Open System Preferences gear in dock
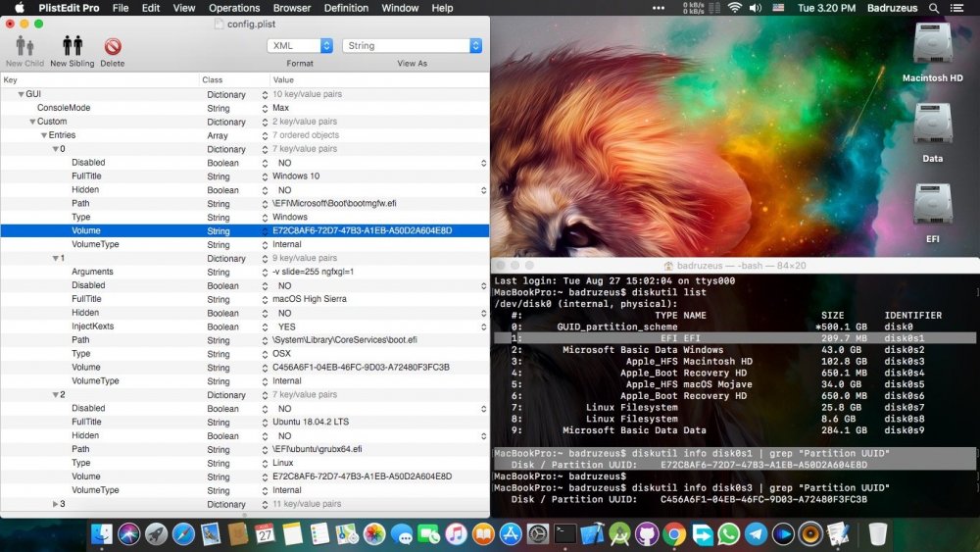This screenshot has width=980, height=552. coord(538,534)
